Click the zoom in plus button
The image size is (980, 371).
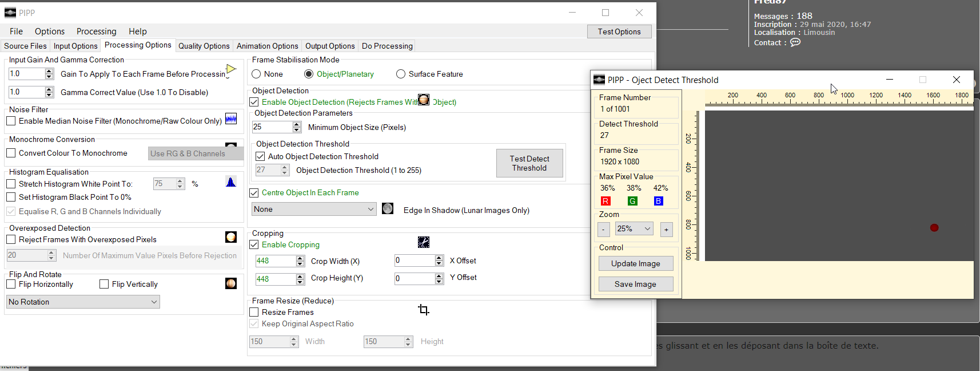[x=666, y=230]
